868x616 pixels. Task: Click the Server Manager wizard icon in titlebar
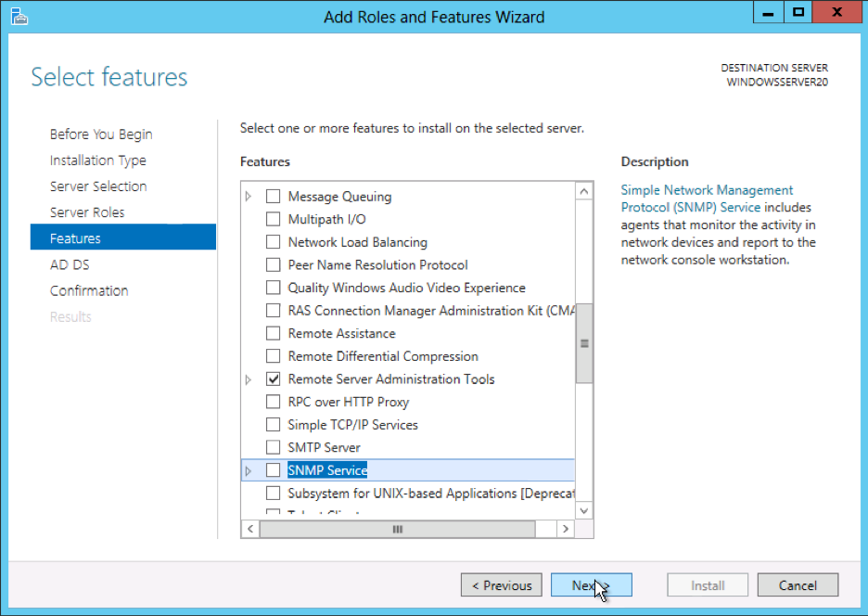tap(19, 16)
